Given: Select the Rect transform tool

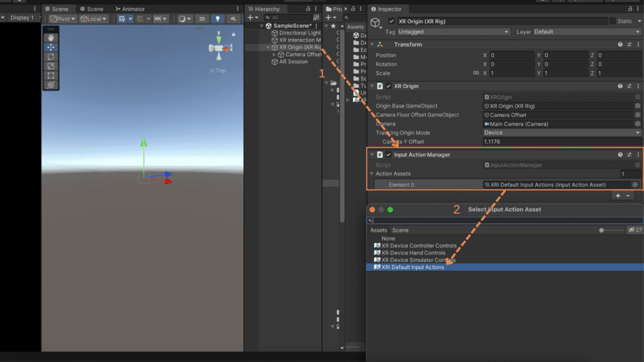Looking at the screenshot, I should [x=50, y=75].
